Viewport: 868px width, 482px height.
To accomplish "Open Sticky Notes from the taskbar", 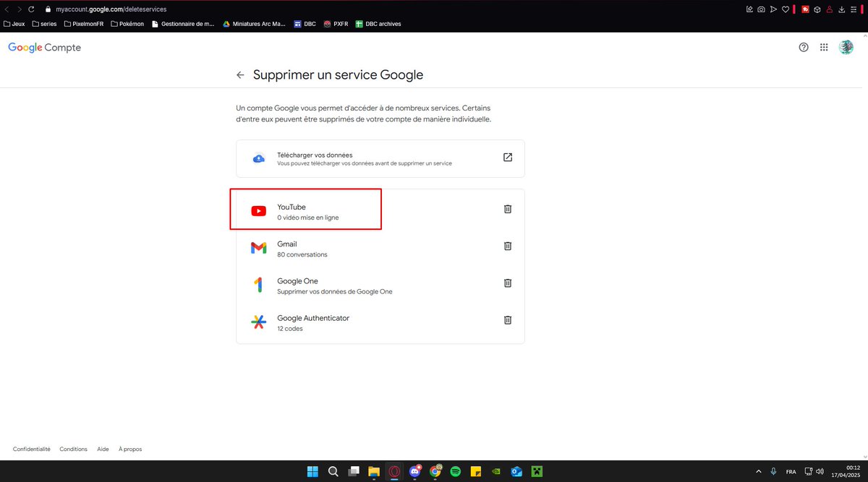I will (476, 471).
